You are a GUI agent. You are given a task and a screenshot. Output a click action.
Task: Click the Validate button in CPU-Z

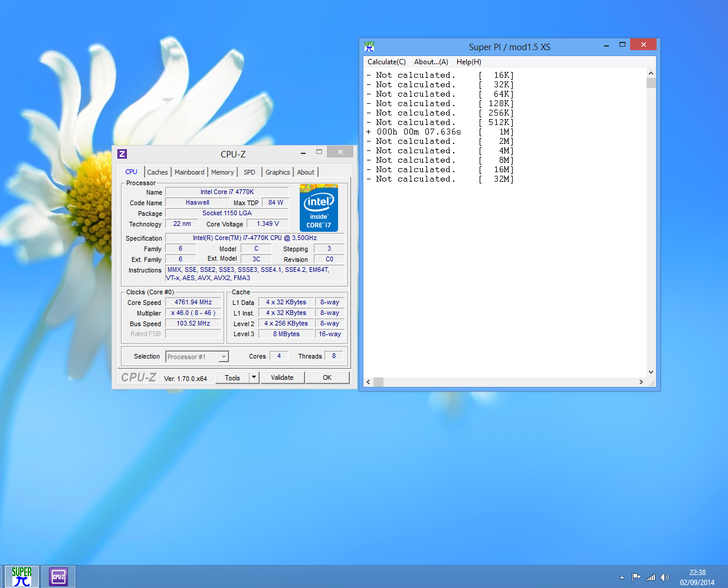tap(282, 377)
